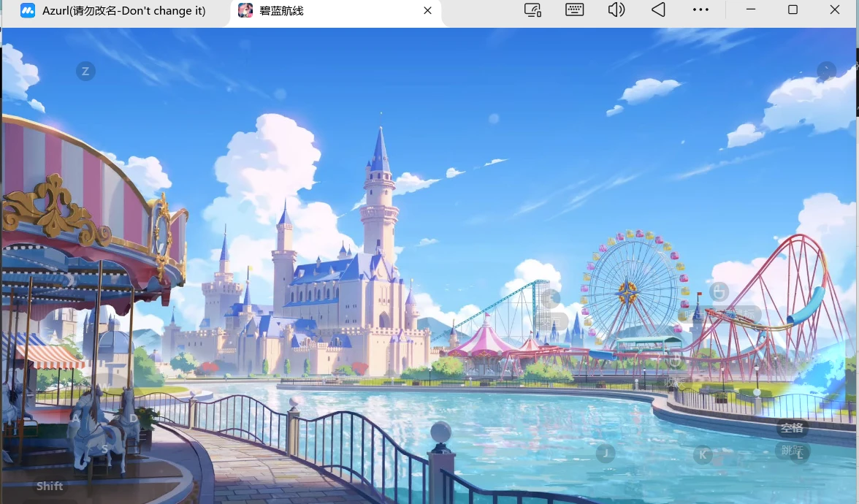The image size is (859, 504).
Task: Click the D key overlay
Action: click(x=133, y=418)
